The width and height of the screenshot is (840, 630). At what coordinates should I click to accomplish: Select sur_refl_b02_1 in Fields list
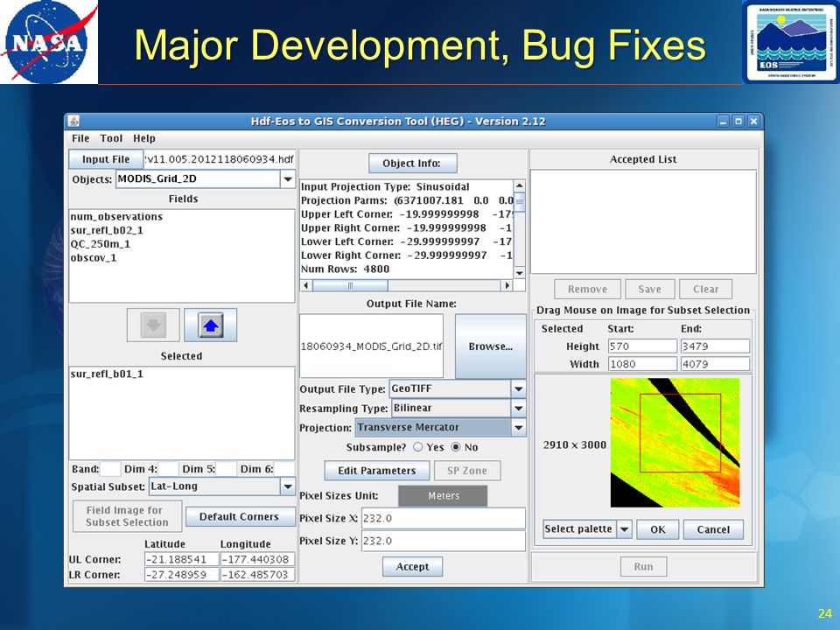pyautogui.click(x=107, y=230)
